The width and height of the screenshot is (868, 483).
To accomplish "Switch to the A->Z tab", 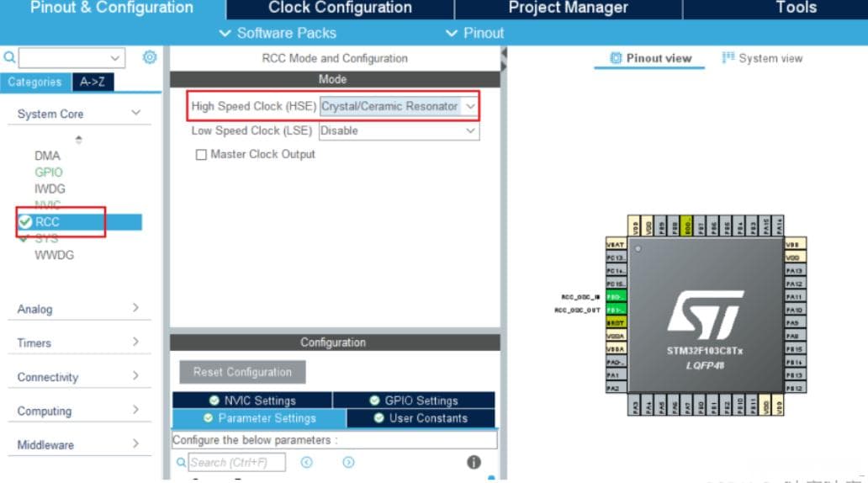I will (x=93, y=82).
